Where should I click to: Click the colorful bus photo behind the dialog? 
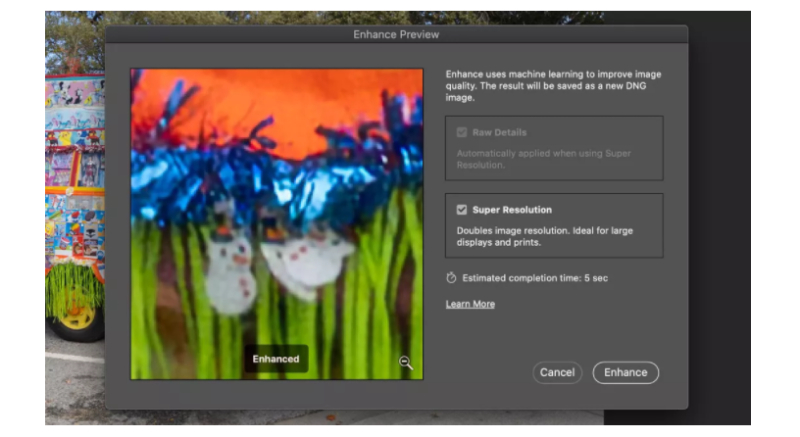74,160
